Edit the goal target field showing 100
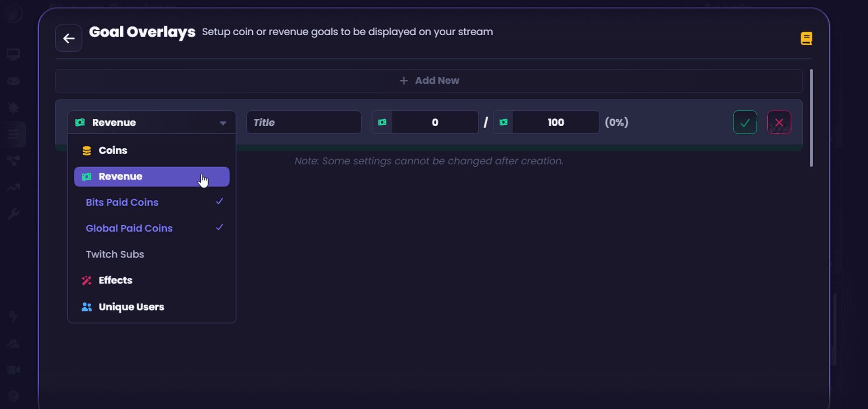This screenshot has width=868, height=409. pos(556,122)
